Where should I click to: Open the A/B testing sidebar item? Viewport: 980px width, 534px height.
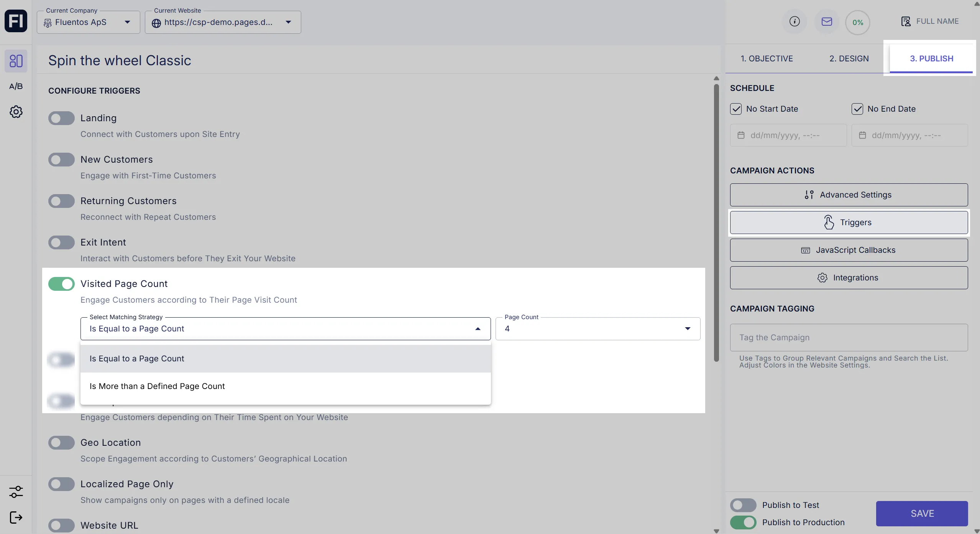coord(16,86)
